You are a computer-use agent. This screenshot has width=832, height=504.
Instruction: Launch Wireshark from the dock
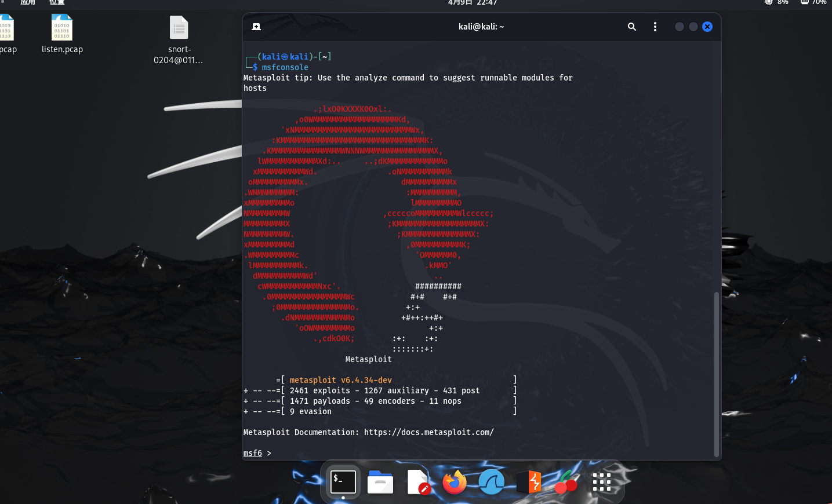(x=492, y=482)
